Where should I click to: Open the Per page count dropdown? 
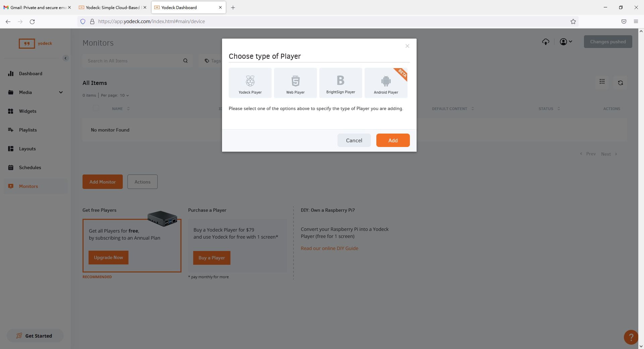click(x=124, y=95)
